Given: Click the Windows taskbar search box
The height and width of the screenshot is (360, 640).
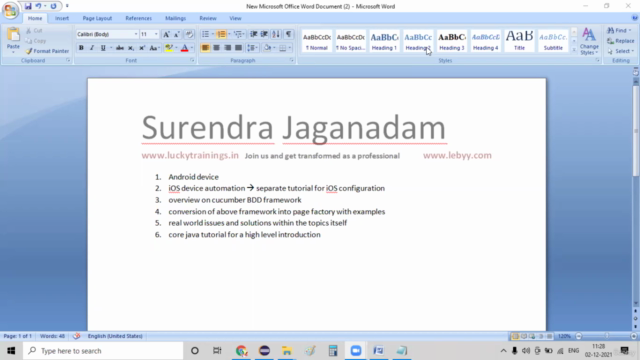Looking at the screenshot, I should pos(104,351).
